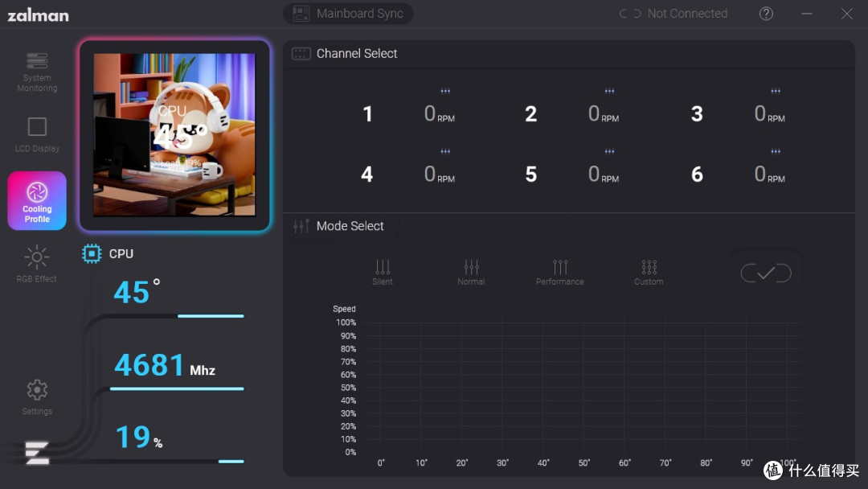Click the 50% label on the Speed axis
868x489 pixels.
pos(348,388)
